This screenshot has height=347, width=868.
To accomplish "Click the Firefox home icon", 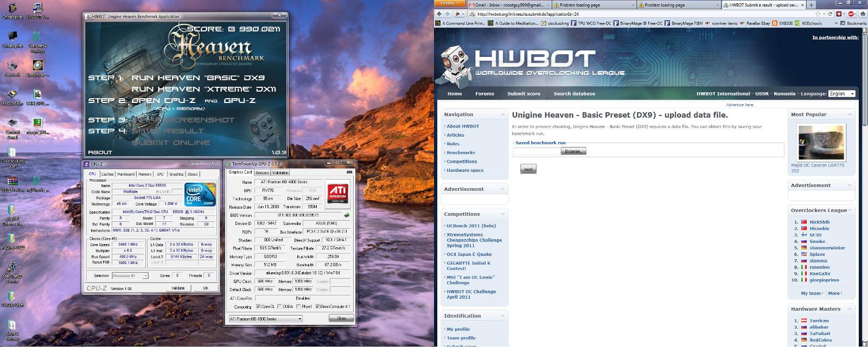I will point(863,14).
